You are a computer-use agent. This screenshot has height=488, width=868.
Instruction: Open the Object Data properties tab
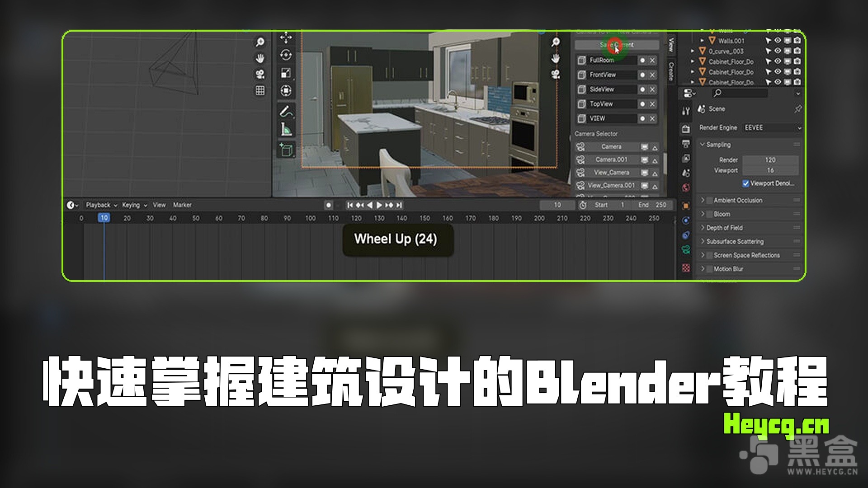pyautogui.click(x=686, y=250)
